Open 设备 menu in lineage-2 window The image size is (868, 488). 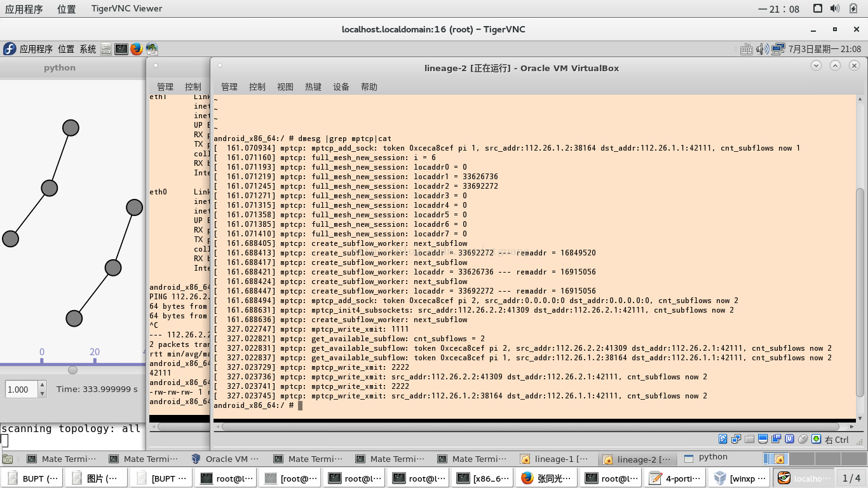341,87
